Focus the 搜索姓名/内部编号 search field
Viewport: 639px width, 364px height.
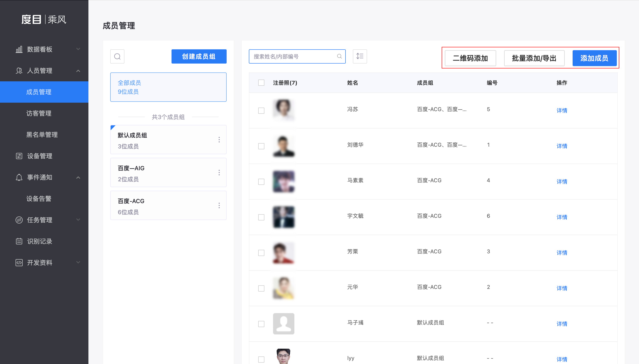[297, 56]
